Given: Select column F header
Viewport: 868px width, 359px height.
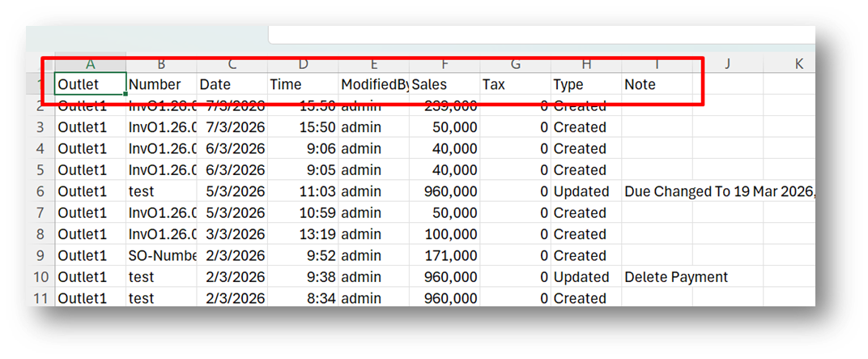Looking at the screenshot, I should [x=445, y=64].
